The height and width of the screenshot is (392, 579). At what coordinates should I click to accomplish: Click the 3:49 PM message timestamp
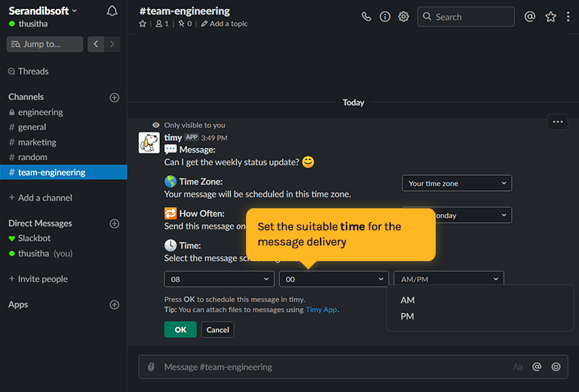pos(214,138)
